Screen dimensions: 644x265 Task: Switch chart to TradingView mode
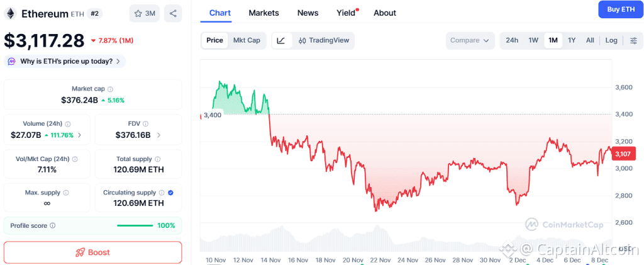(323, 40)
